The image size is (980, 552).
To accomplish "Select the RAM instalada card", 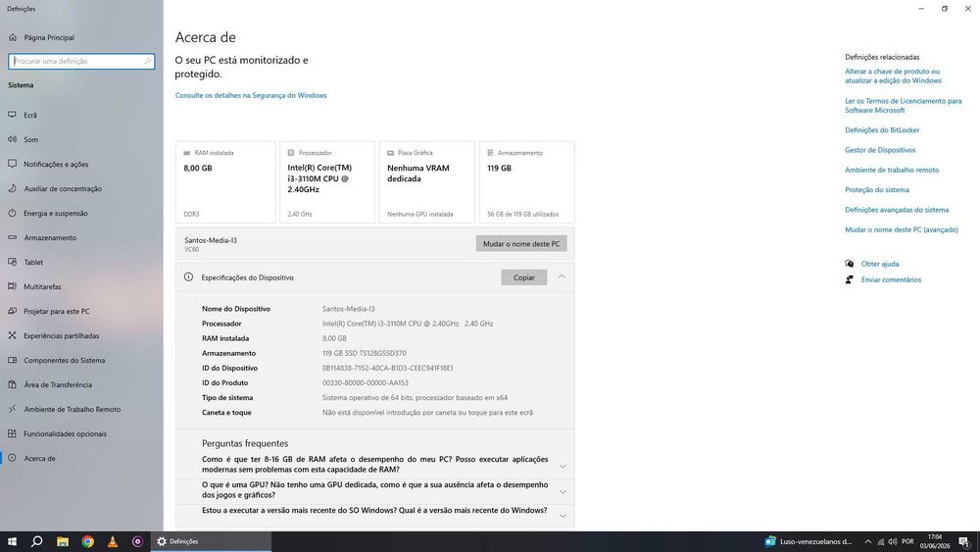I will (x=225, y=182).
